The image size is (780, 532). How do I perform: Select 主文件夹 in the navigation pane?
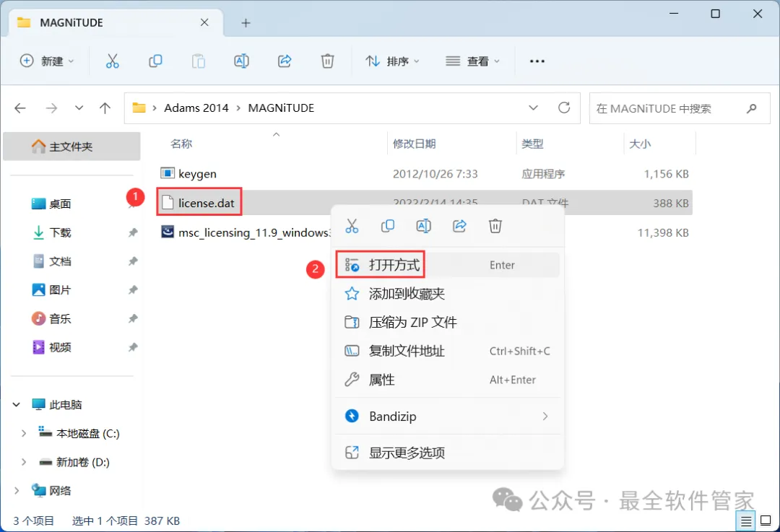point(71,147)
